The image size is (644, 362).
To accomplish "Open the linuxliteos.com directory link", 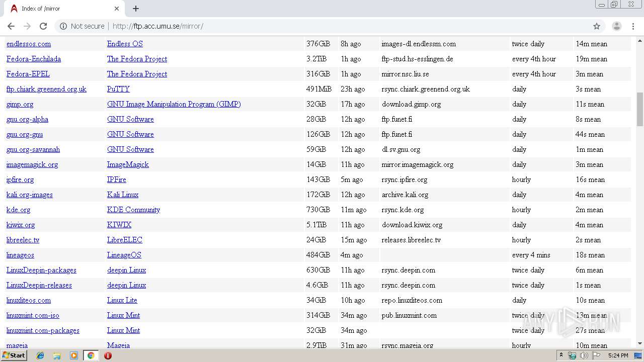I will [29, 300].
